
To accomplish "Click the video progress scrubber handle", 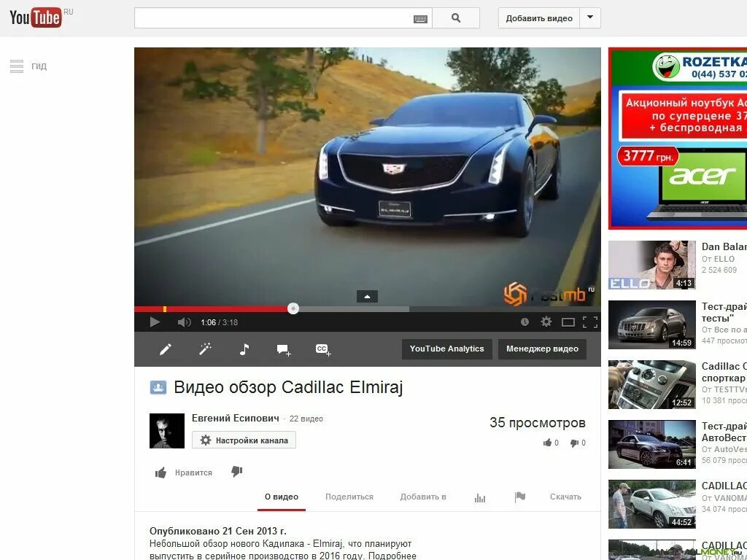I will click(293, 308).
